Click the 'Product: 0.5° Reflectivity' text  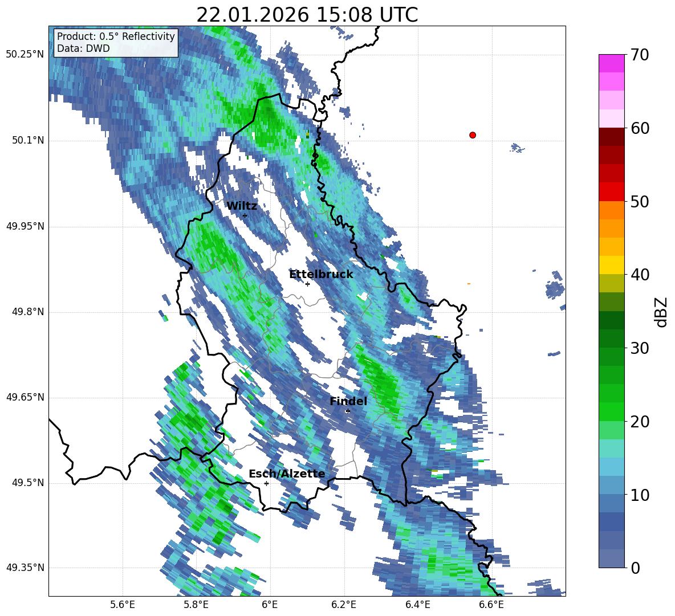(x=116, y=36)
